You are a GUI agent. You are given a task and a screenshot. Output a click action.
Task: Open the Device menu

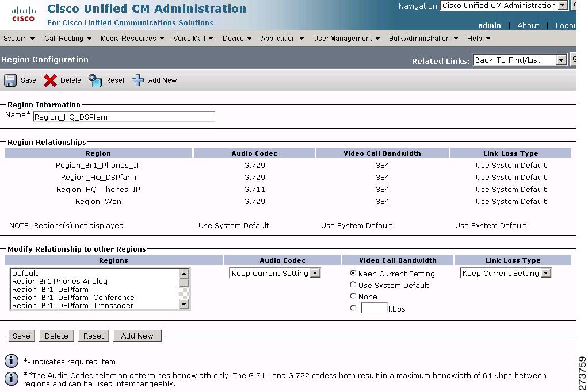[x=236, y=39]
